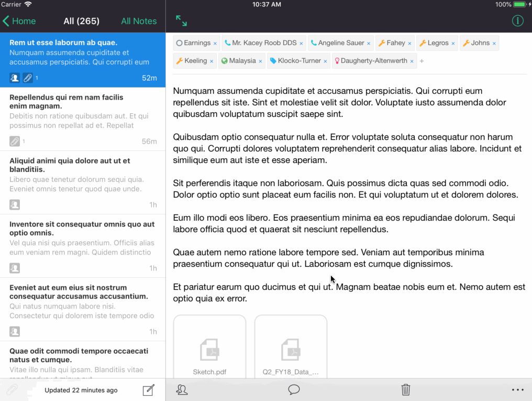Remove the Legros tag
The image size is (532, 401).
[453, 44]
